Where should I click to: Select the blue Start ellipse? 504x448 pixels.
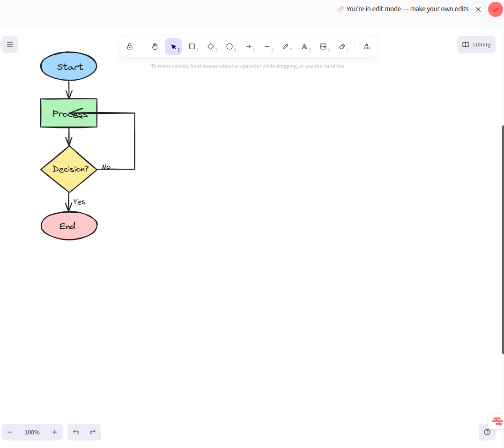pyautogui.click(x=69, y=66)
